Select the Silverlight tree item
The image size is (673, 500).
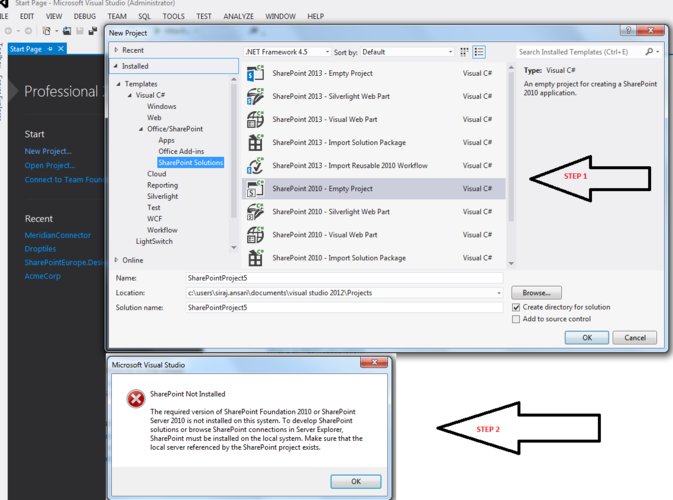(162, 197)
